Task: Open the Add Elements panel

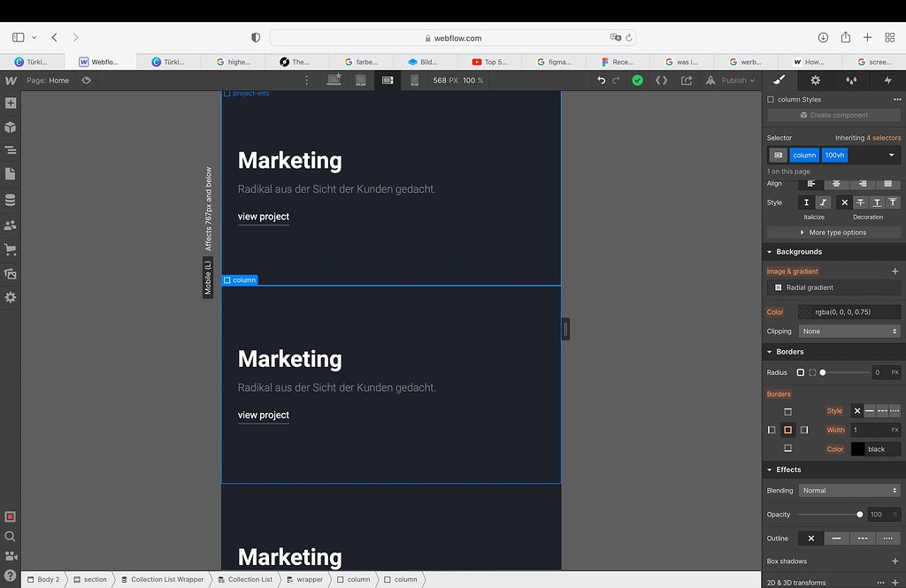Action: 12,103
